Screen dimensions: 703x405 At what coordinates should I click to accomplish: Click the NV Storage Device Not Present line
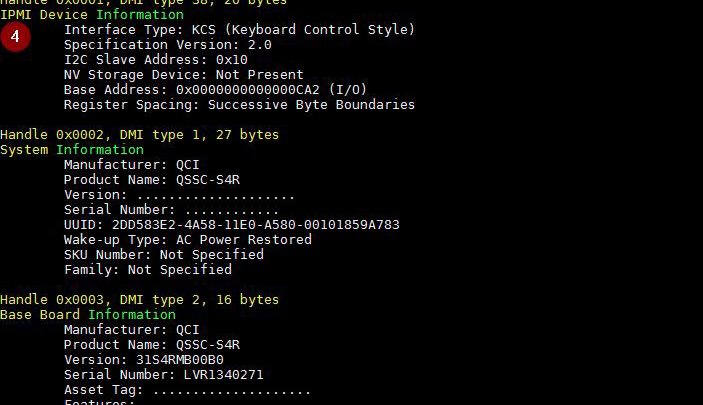point(183,74)
